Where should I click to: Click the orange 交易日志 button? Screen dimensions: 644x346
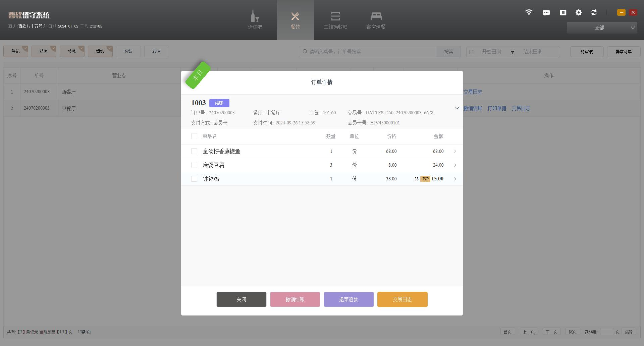tap(402, 299)
